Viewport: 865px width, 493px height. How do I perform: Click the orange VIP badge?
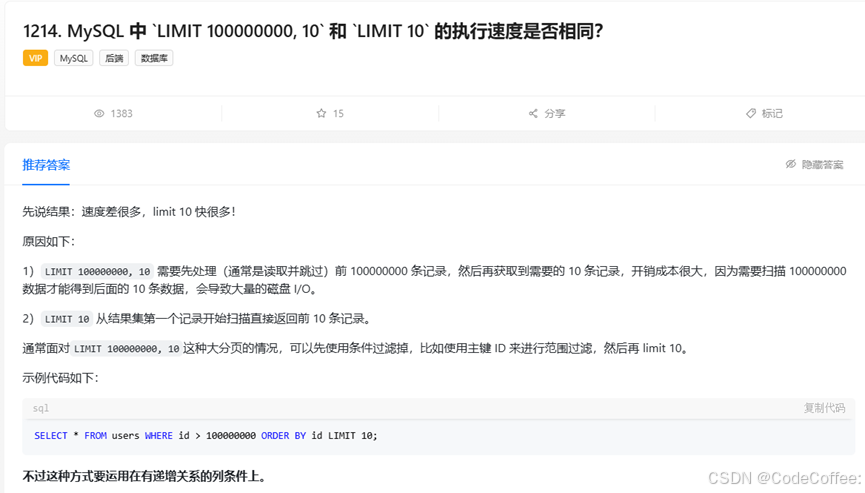35,58
